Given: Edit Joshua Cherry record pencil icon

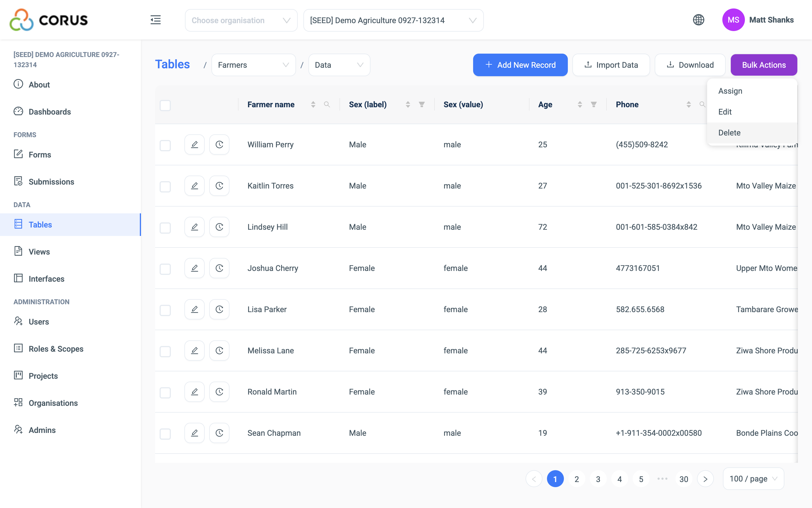Looking at the screenshot, I should pos(194,268).
